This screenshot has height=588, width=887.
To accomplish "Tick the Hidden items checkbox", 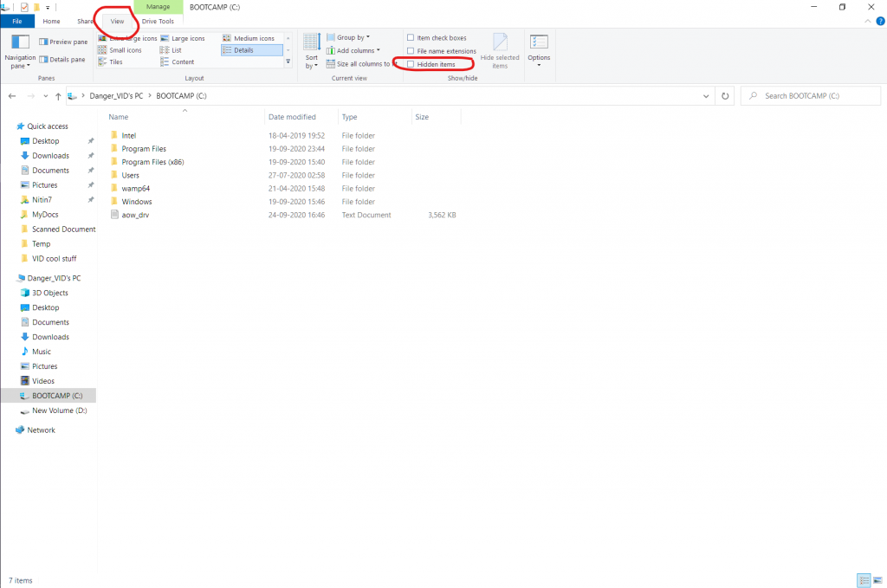I will pyautogui.click(x=411, y=64).
